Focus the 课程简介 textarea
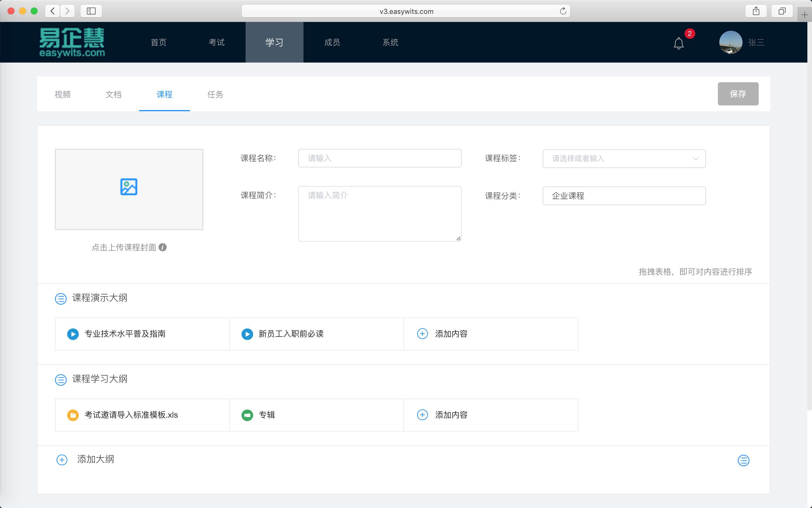The width and height of the screenshot is (812, 508). (x=380, y=214)
